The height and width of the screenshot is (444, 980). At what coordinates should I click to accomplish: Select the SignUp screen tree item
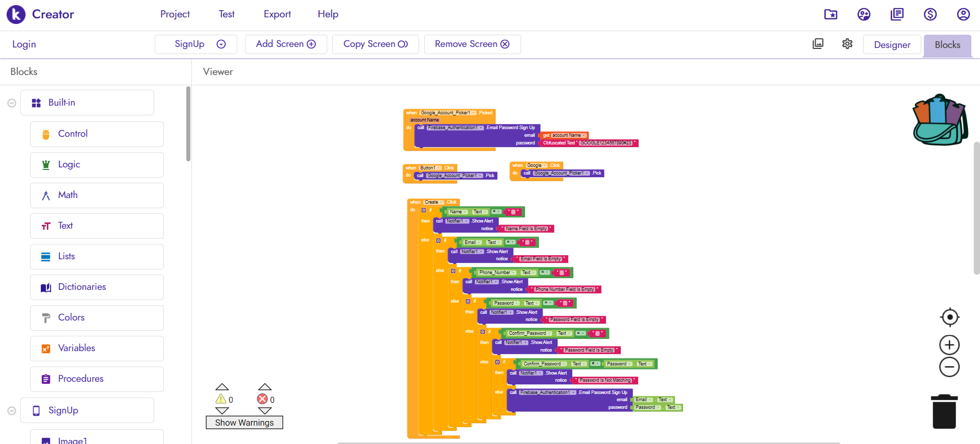[x=87, y=410]
